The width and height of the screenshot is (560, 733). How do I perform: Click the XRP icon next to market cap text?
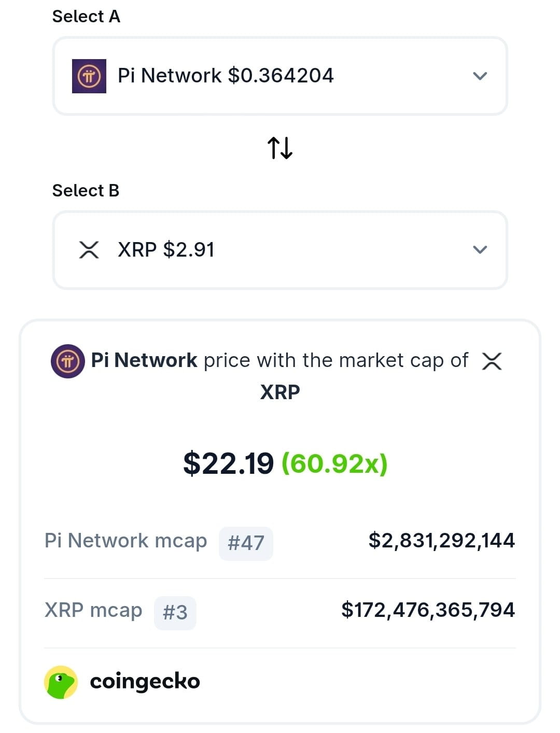pos(493,362)
